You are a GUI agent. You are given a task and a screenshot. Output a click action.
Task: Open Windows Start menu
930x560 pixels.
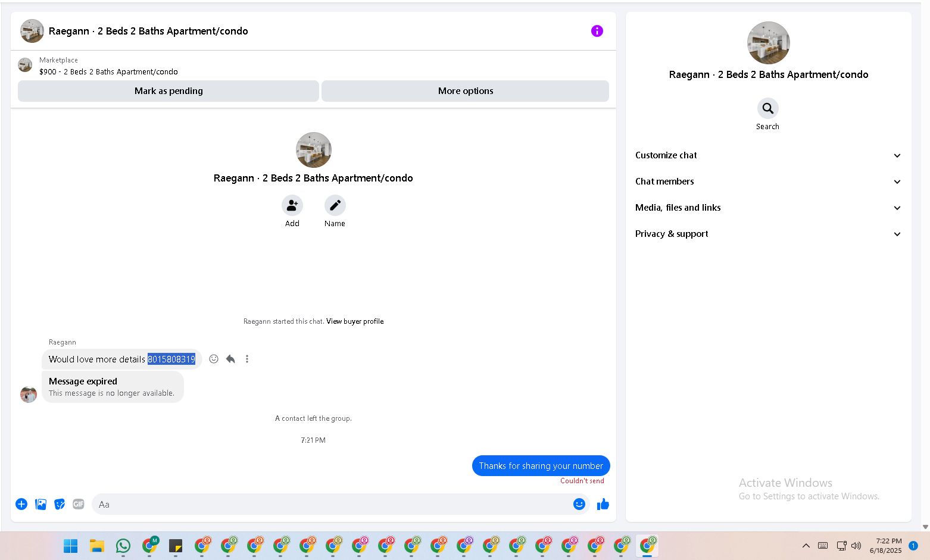(70, 546)
